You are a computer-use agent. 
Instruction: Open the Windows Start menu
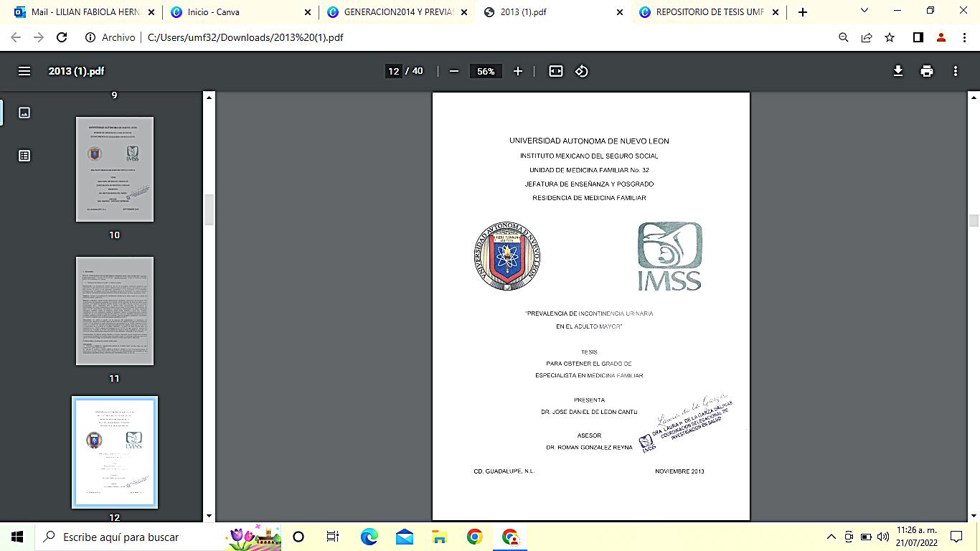pos(17,537)
